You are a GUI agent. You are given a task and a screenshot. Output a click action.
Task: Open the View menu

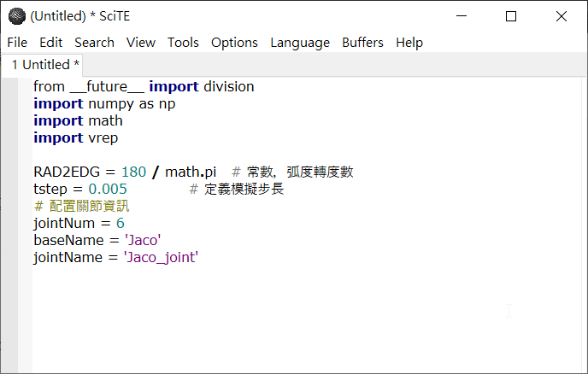tap(141, 43)
